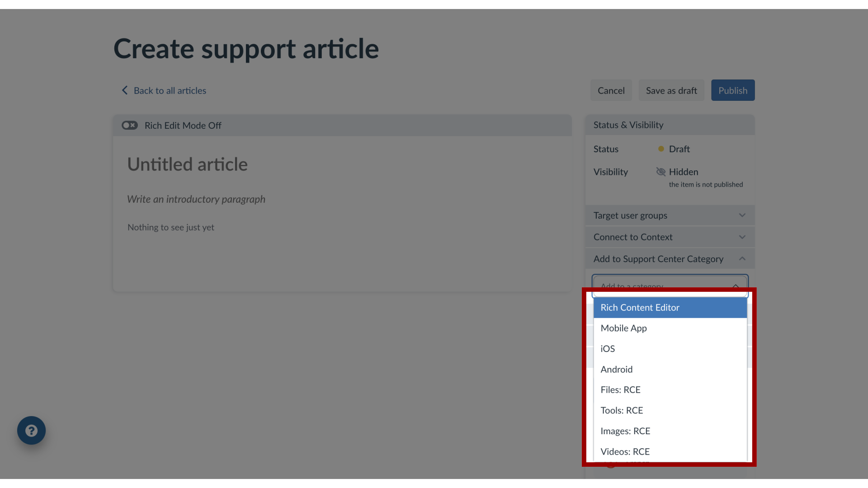Select Rich Content Editor category option

point(670,307)
